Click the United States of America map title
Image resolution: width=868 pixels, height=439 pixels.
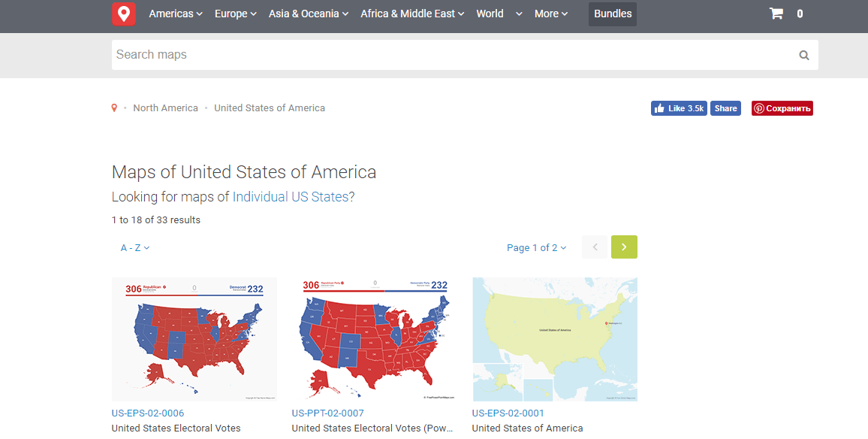point(528,428)
